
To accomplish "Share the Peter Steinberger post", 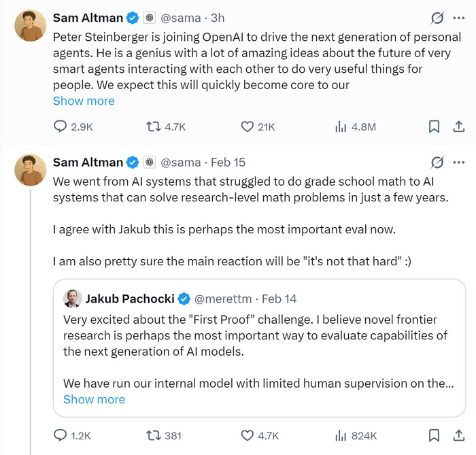I will click(458, 127).
